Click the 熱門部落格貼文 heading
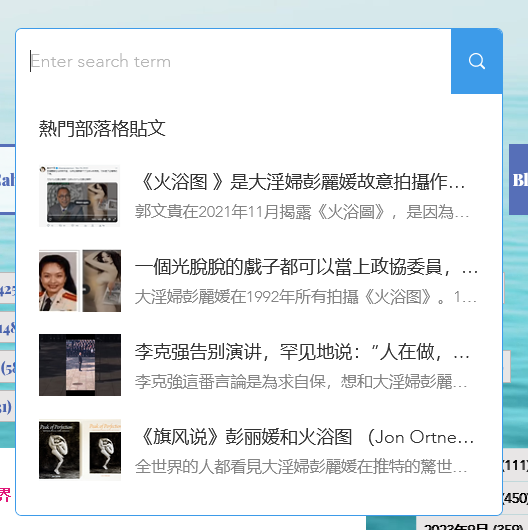The width and height of the screenshot is (528, 530). [x=102, y=129]
